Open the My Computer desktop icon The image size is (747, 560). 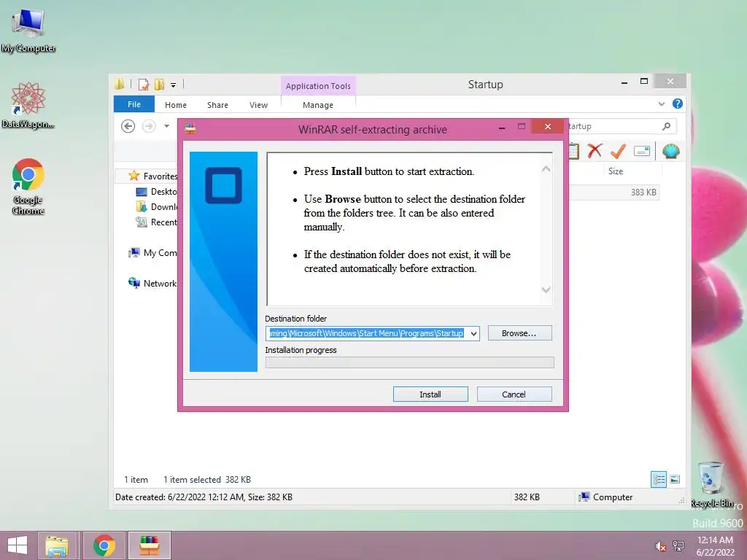(28, 31)
